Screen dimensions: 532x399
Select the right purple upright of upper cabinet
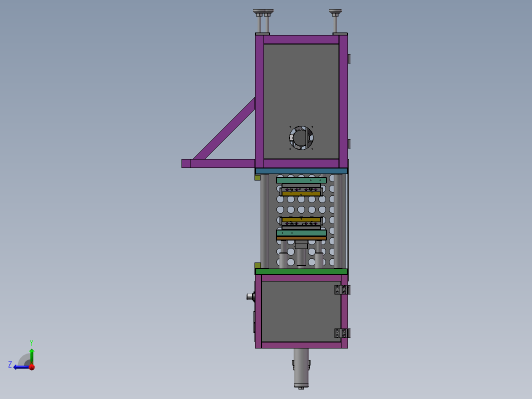[343, 101]
